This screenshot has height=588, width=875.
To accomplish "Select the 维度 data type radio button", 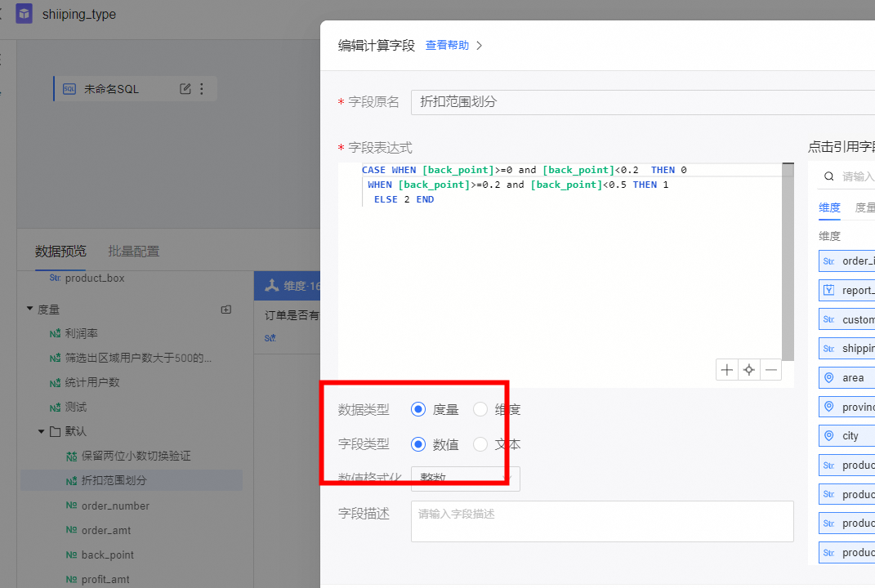I will (480, 409).
